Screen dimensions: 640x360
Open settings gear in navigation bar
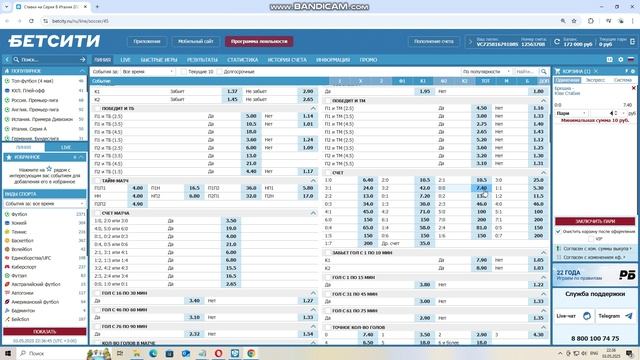(x=620, y=60)
